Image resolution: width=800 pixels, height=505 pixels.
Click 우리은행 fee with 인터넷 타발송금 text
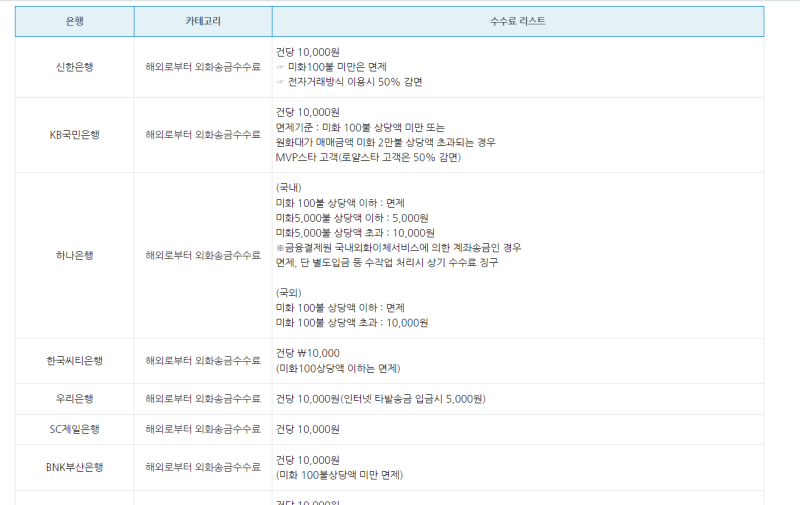click(x=381, y=398)
